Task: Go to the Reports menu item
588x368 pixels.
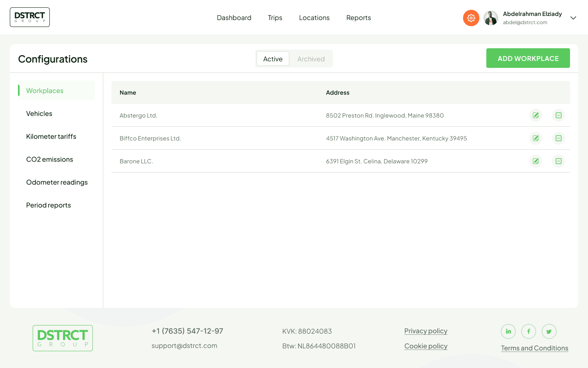Action: pyautogui.click(x=359, y=18)
